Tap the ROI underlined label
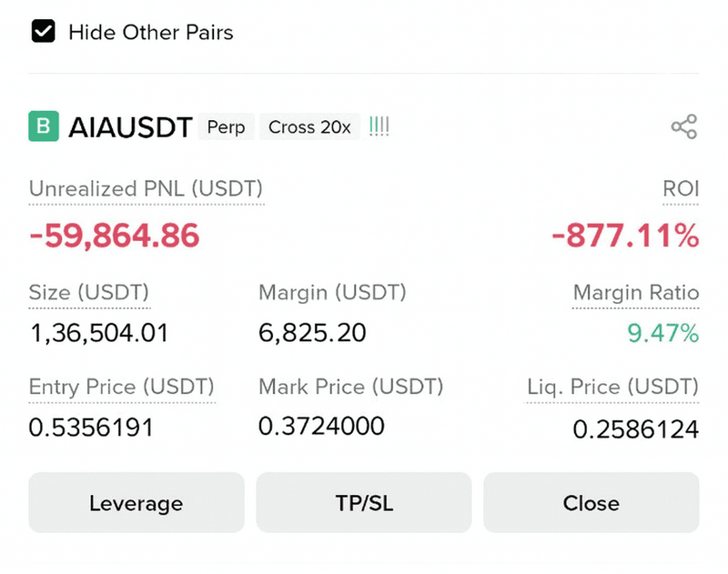Image resolution: width=728 pixels, height=574 pixels. click(x=681, y=189)
